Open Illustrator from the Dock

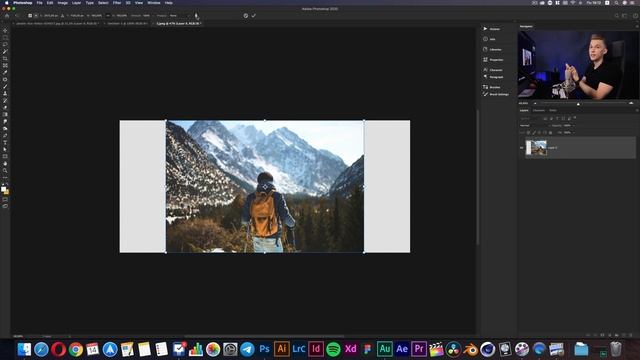click(x=282, y=349)
